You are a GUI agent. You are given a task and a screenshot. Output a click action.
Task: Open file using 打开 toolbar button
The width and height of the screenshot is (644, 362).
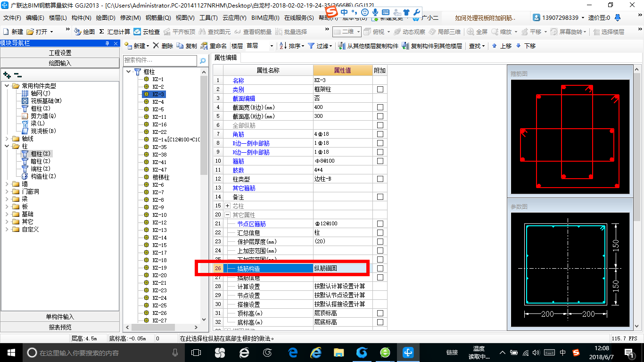[x=40, y=32]
